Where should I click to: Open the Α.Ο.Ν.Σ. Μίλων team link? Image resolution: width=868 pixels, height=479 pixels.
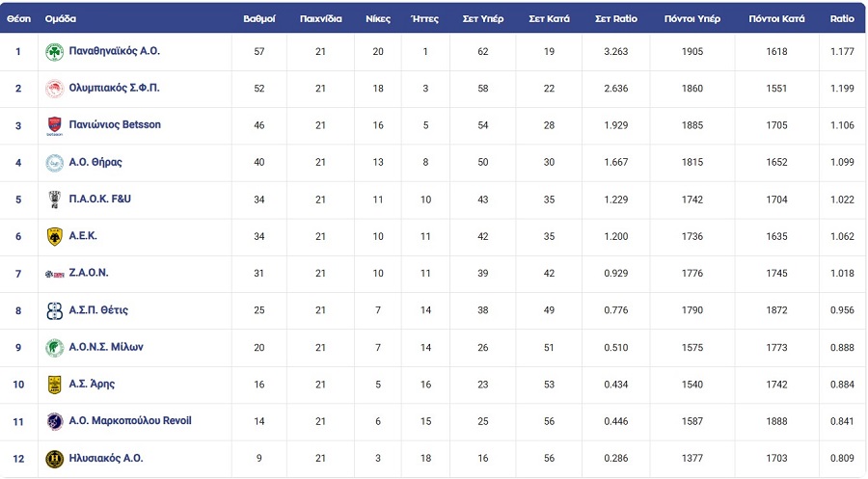pos(106,347)
